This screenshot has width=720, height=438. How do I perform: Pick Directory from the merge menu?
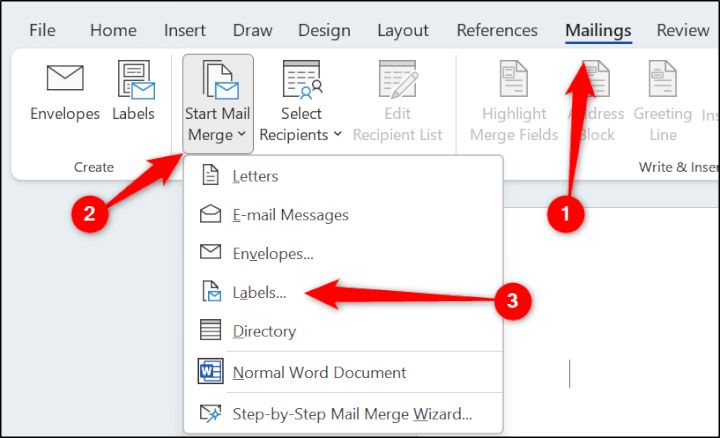[264, 331]
